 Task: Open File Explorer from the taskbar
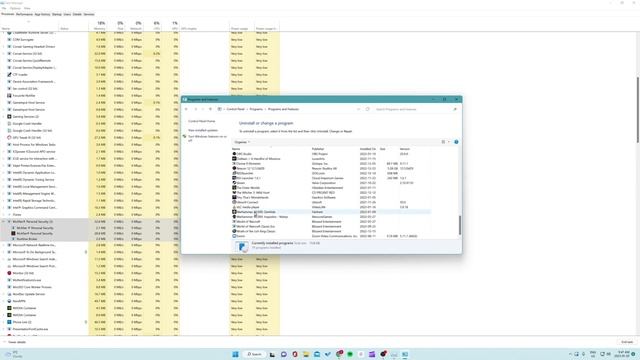point(306,354)
